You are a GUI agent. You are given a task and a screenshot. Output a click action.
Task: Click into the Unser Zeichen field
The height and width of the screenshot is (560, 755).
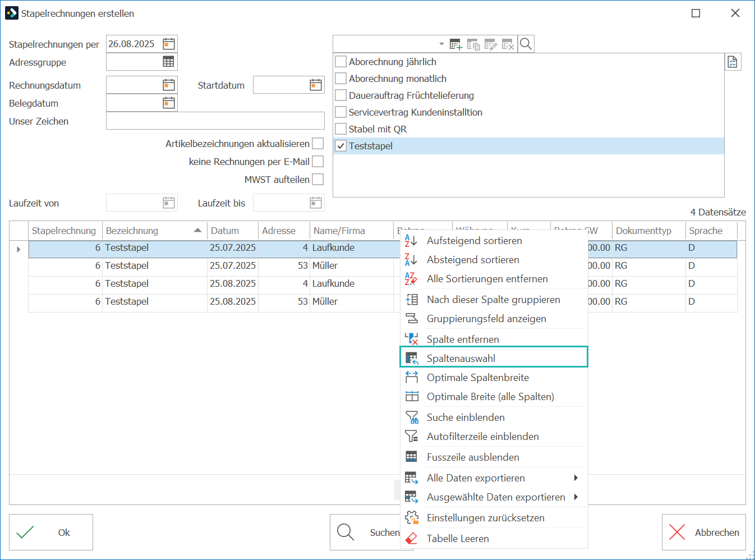pyautogui.click(x=215, y=121)
